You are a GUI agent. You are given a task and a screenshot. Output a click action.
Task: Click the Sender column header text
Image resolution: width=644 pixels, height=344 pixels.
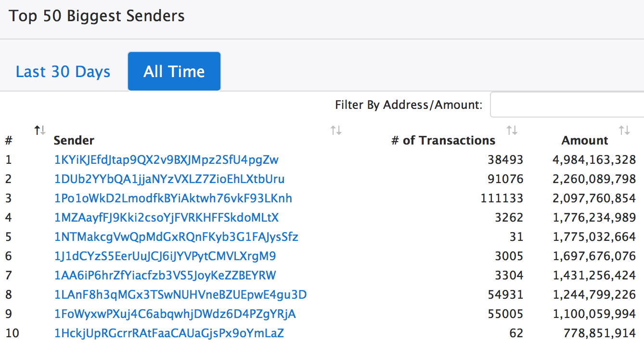(74, 141)
